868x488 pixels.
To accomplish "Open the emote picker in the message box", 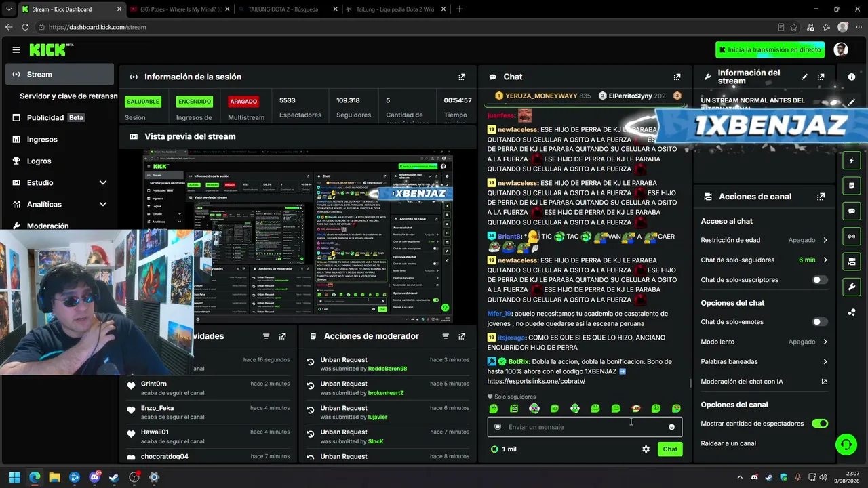I will tap(671, 427).
